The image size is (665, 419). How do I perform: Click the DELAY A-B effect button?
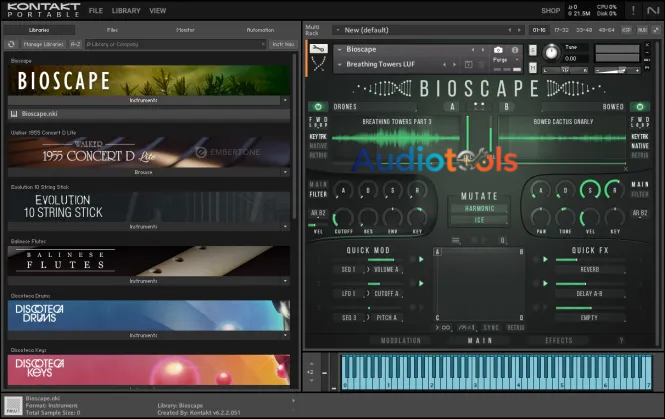590,293
